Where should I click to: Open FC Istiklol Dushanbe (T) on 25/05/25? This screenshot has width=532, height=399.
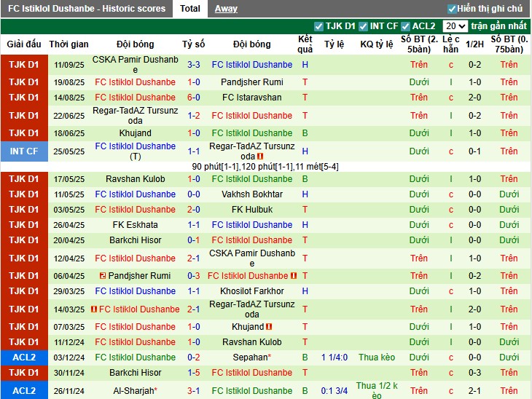pyautogui.click(x=135, y=151)
